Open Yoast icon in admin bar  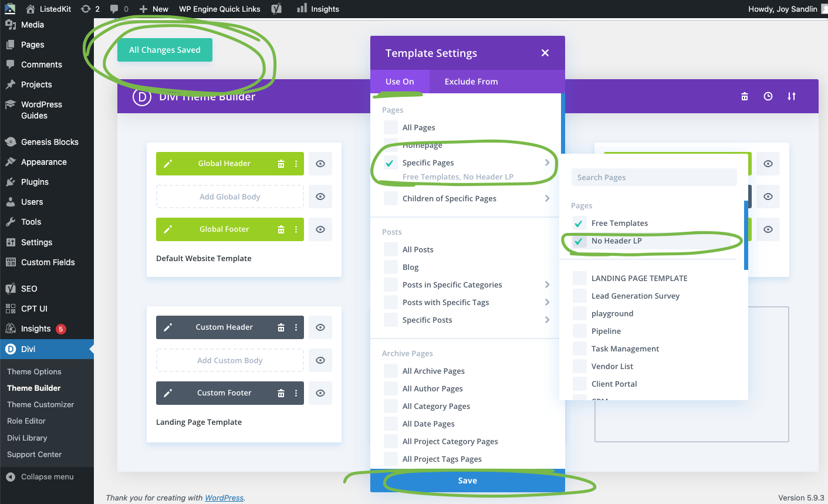(276, 9)
